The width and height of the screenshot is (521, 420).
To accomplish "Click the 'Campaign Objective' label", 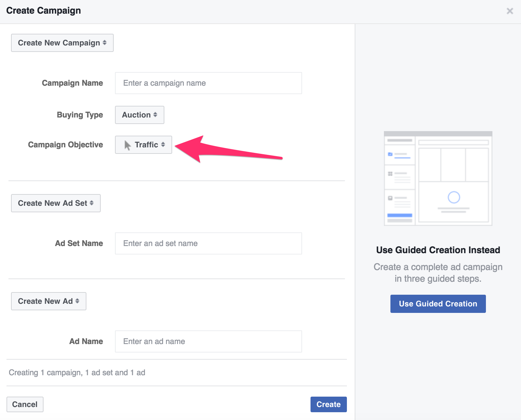I will pyautogui.click(x=66, y=145).
